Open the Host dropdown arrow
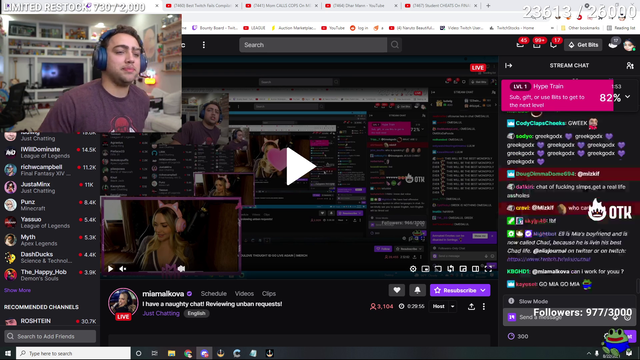 point(453,306)
